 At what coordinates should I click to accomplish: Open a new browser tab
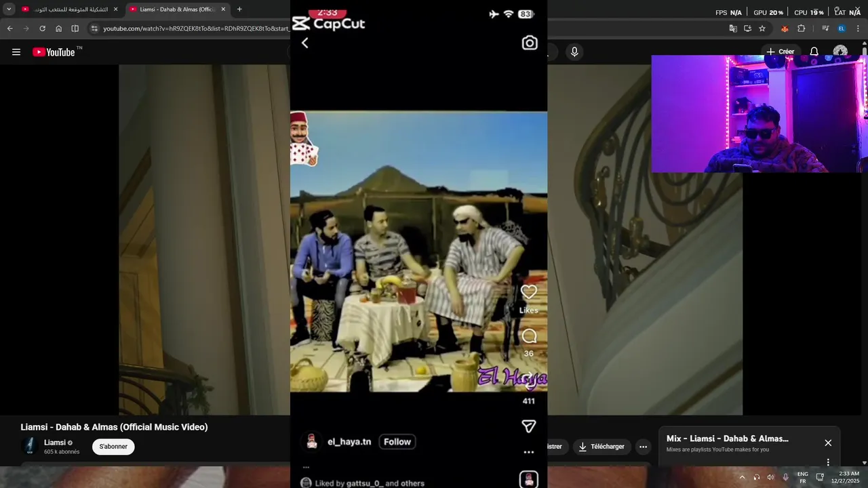coord(239,9)
